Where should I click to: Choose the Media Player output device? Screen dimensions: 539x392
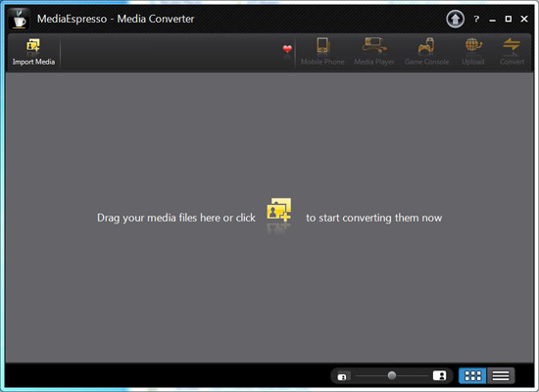(374, 52)
